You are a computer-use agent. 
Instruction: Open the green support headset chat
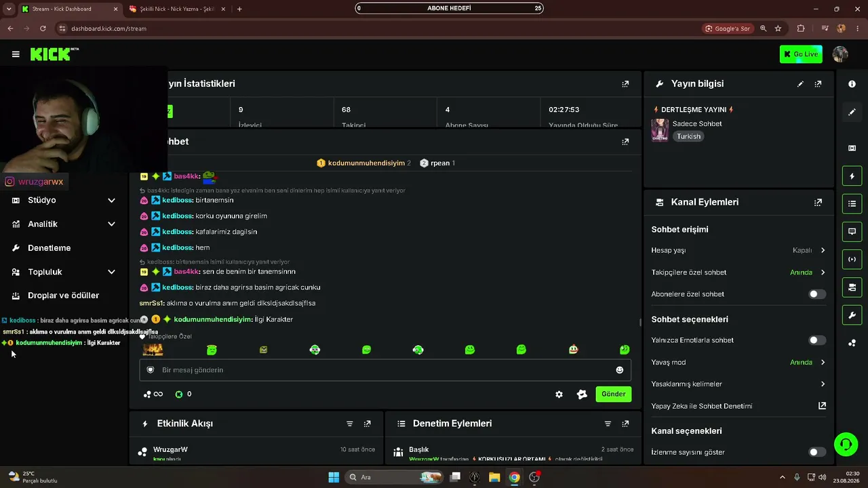point(846,445)
